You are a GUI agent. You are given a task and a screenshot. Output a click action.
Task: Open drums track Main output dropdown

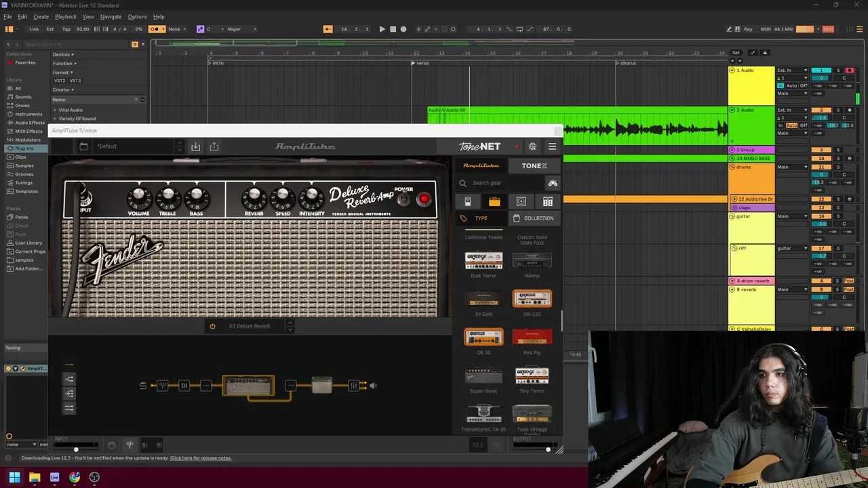pyautogui.click(x=792, y=167)
